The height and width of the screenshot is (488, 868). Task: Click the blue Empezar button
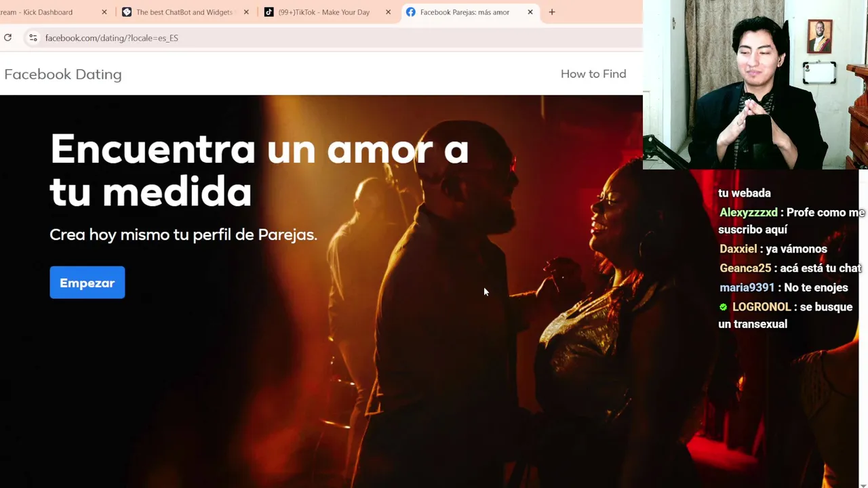(87, 283)
